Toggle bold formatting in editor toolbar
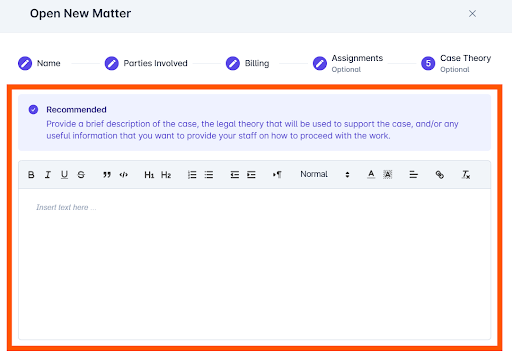Viewport: 512px width, 360px height. pos(31,175)
